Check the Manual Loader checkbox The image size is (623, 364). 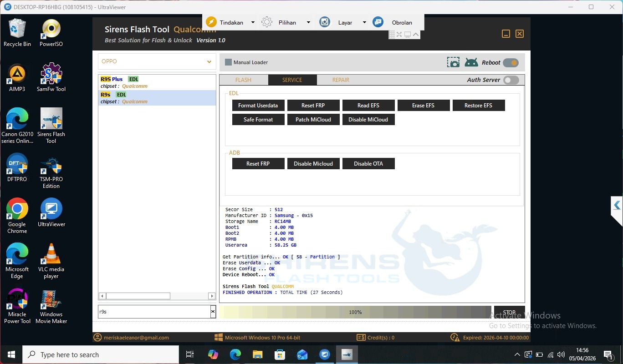(x=229, y=62)
